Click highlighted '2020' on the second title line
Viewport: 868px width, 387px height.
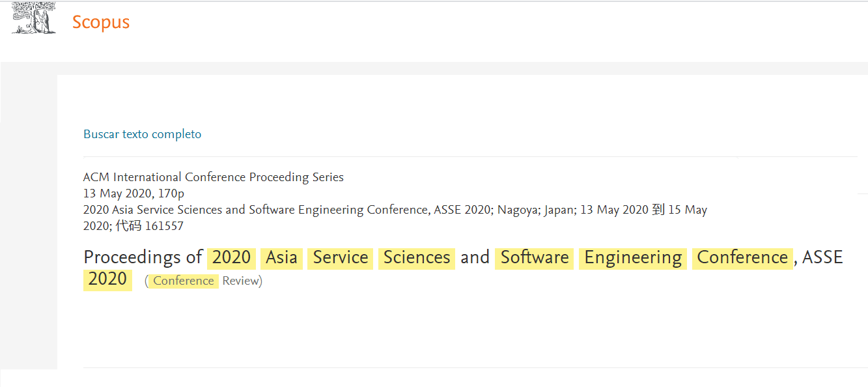click(x=107, y=279)
